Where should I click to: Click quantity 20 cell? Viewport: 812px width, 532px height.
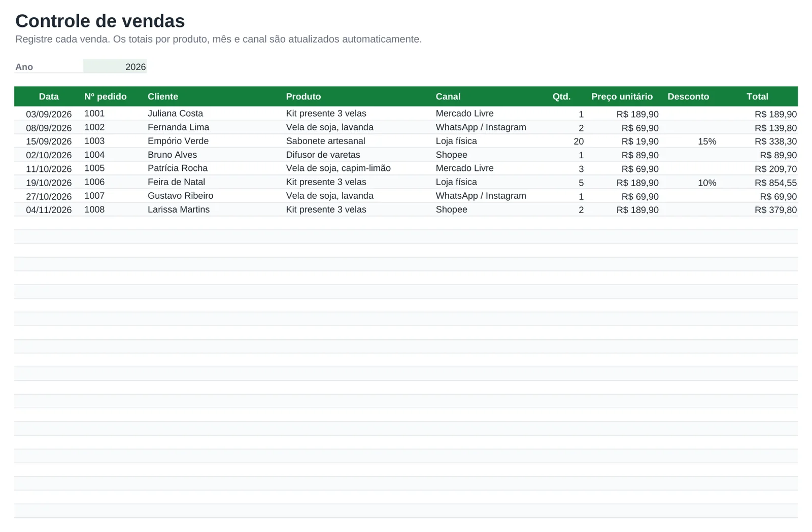[562, 141]
